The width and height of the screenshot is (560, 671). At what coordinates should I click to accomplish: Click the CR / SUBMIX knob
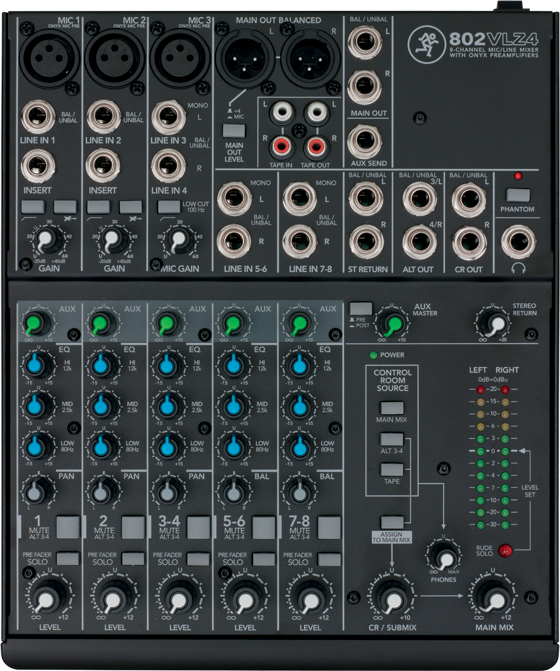(392, 596)
